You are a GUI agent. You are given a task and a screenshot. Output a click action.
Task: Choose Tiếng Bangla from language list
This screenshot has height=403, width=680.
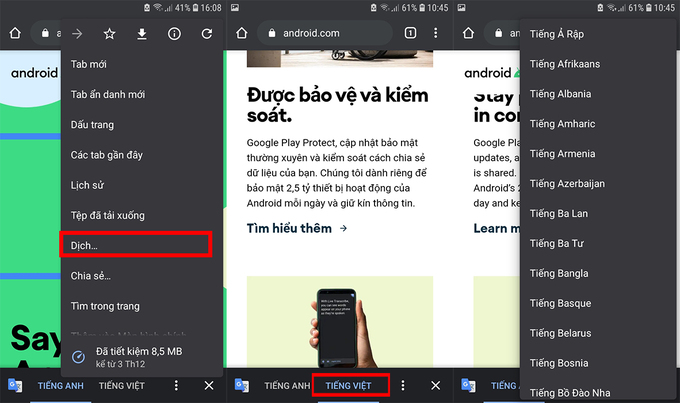pos(597,274)
